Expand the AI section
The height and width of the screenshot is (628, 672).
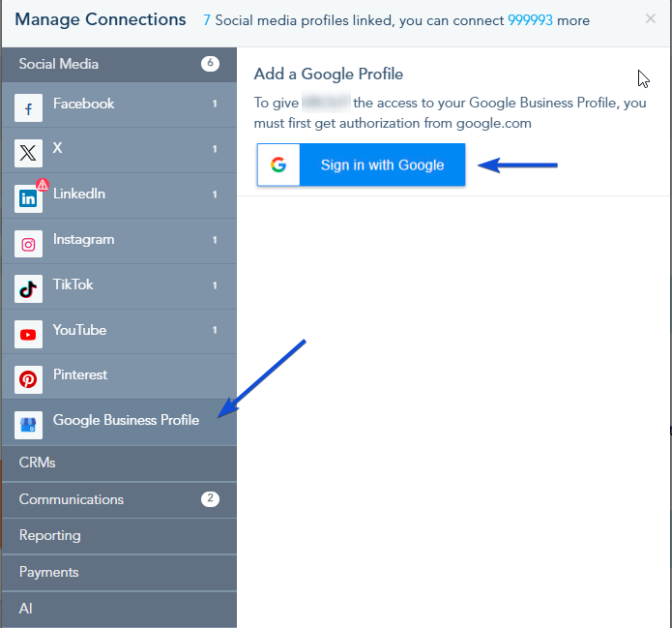(119, 609)
